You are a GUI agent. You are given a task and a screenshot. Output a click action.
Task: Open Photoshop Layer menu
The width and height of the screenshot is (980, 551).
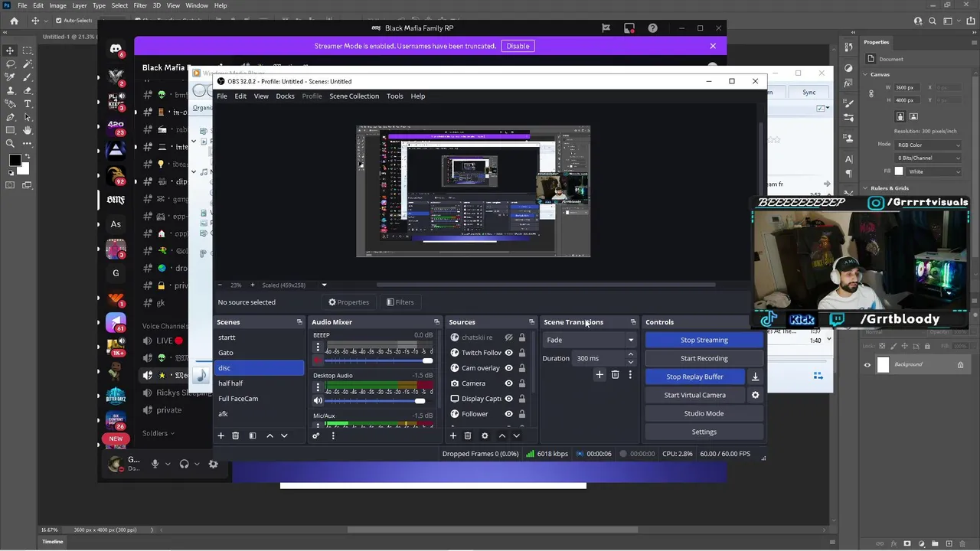(80, 5)
